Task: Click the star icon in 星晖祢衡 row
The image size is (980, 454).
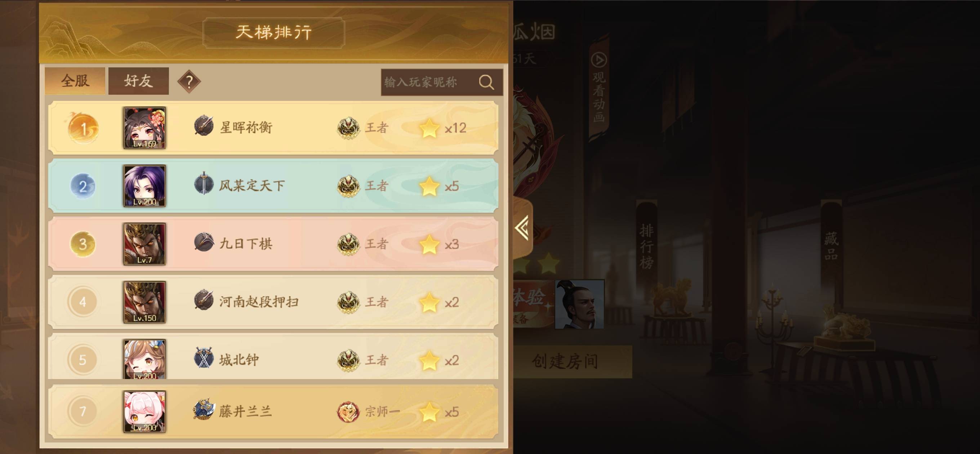Action: point(429,128)
